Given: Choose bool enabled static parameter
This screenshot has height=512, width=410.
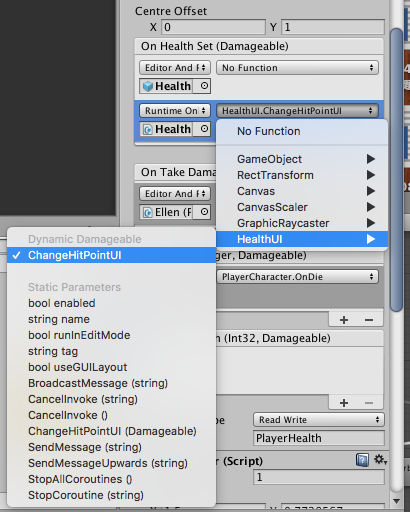Looking at the screenshot, I should click(111, 303).
